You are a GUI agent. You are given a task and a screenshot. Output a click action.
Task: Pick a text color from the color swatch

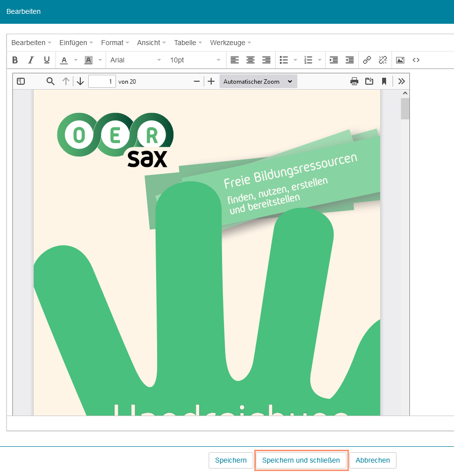tap(64, 60)
